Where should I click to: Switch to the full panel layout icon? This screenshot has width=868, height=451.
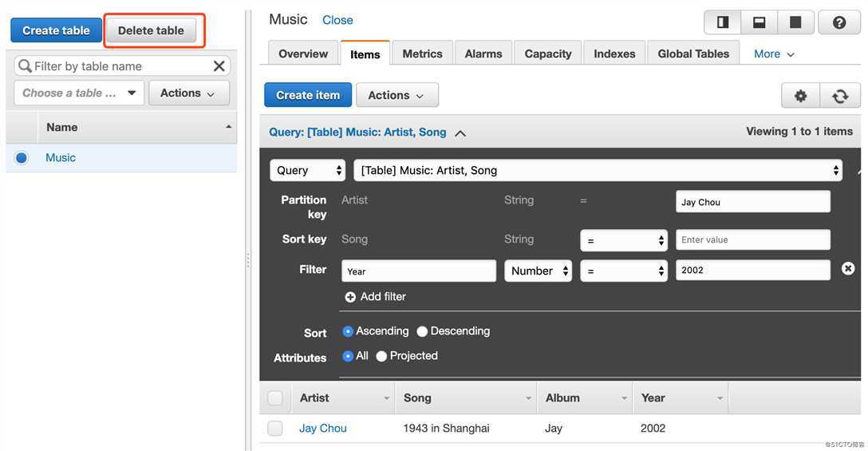click(795, 22)
